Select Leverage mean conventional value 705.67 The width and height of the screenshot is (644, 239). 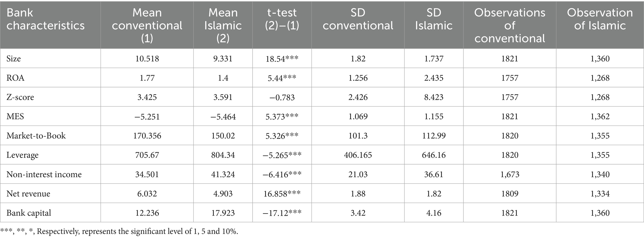coord(147,155)
